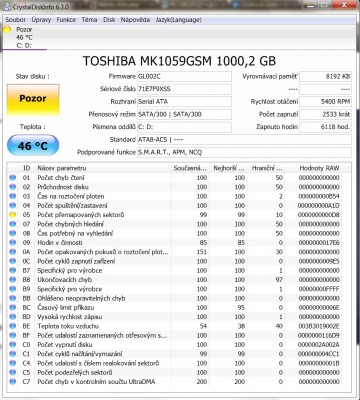Select the Ukončovacích chyb parameter name
This screenshot has width=360, height=400.
pos(65,280)
